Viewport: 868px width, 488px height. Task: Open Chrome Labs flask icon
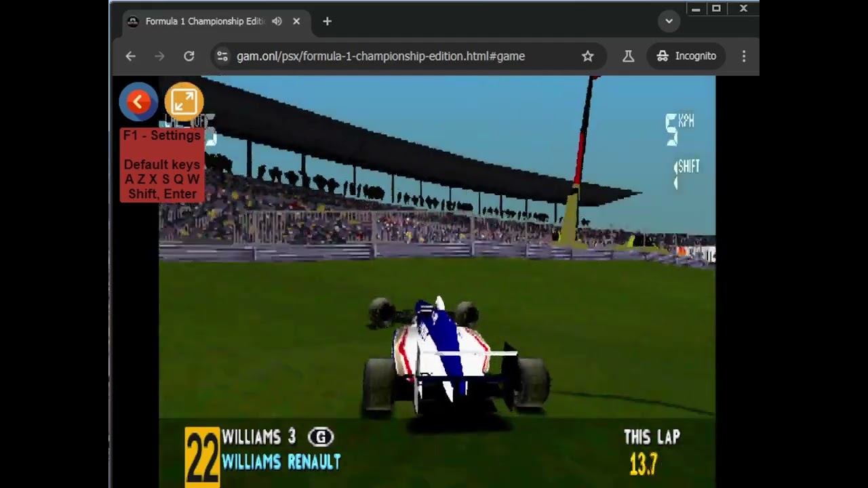tap(629, 56)
